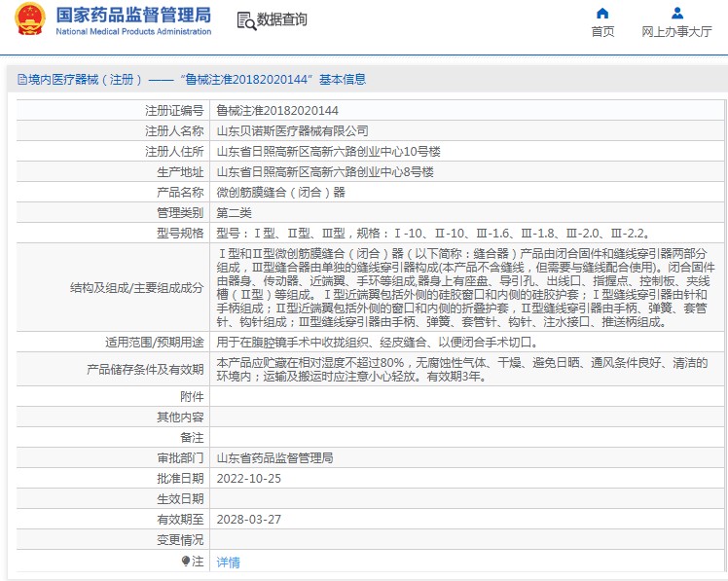Image resolution: width=728 pixels, height=581 pixels.
Task: Click the 型号规格 value row
Action: click(433, 234)
